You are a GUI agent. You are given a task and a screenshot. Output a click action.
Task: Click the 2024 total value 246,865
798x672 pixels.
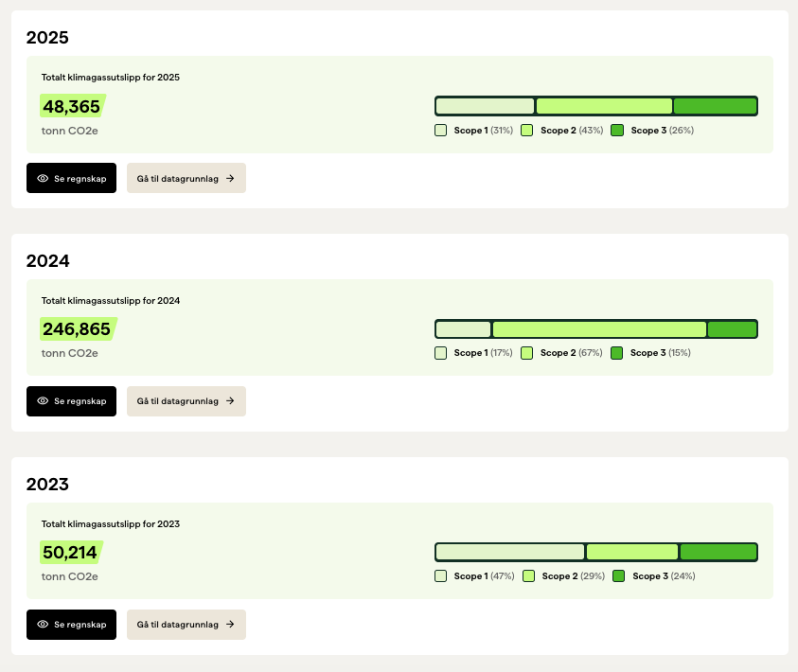tap(77, 329)
